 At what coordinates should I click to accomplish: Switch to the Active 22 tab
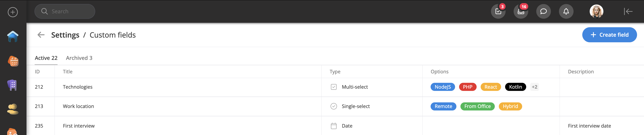[46, 58]
